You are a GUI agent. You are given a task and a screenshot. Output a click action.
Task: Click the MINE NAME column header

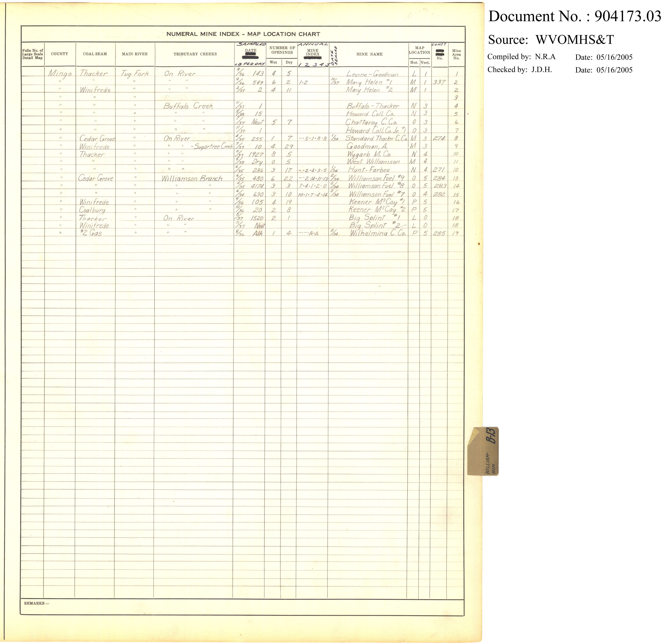[369, 54]
